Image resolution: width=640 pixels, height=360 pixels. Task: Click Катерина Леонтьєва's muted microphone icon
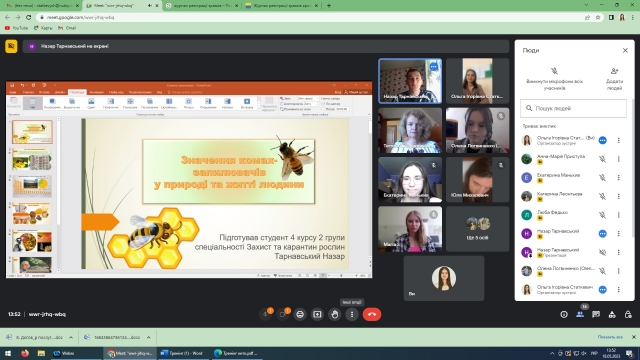click(602, 196)
